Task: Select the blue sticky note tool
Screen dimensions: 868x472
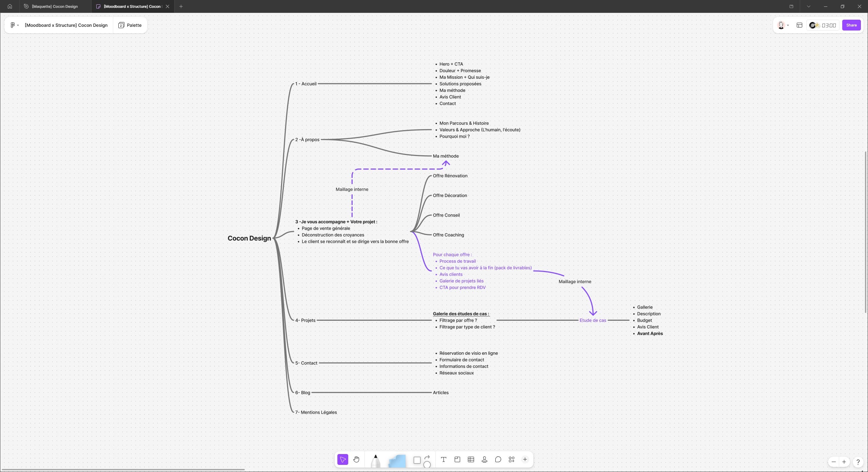Action: 397,461
